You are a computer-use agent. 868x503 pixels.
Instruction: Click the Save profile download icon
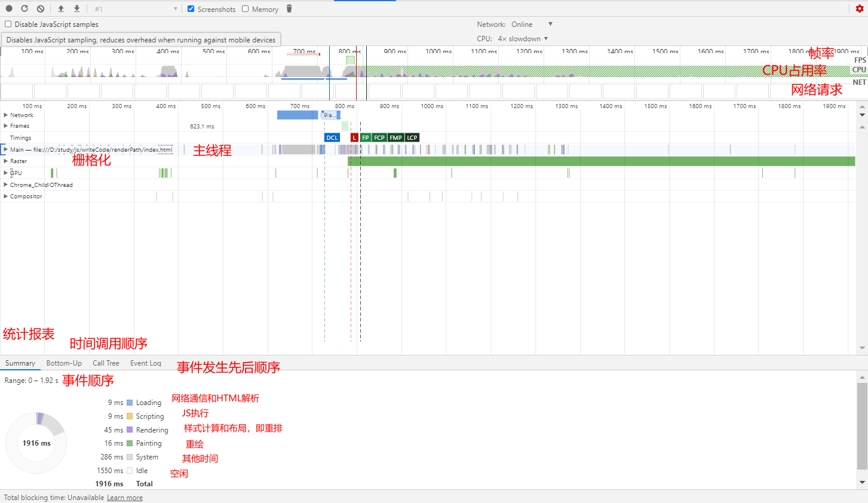click(76, 9)
